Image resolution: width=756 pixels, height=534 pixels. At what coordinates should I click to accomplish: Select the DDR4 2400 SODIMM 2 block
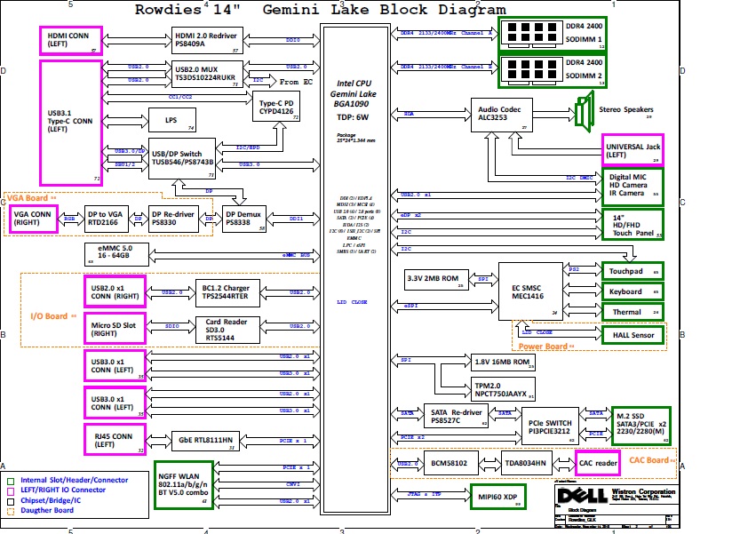[x=553, y=71]
